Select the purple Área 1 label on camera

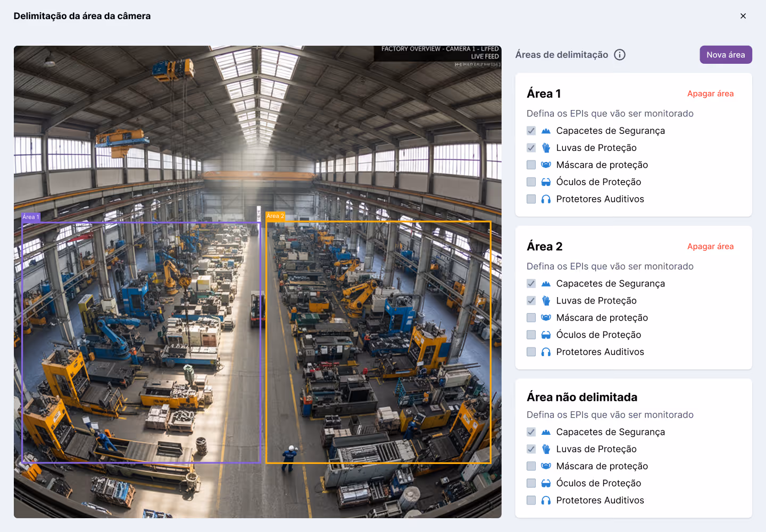pyautogui.click(x=30, y=217)
